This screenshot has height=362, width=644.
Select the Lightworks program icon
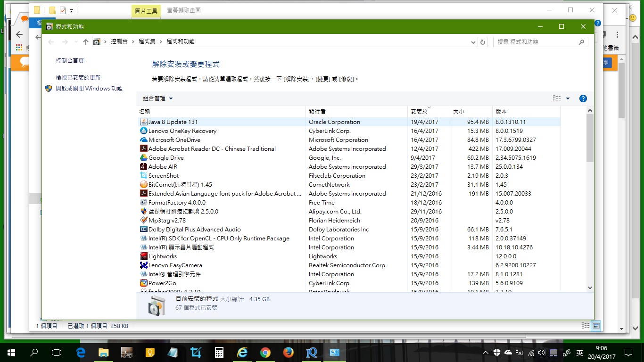[144, 256]
